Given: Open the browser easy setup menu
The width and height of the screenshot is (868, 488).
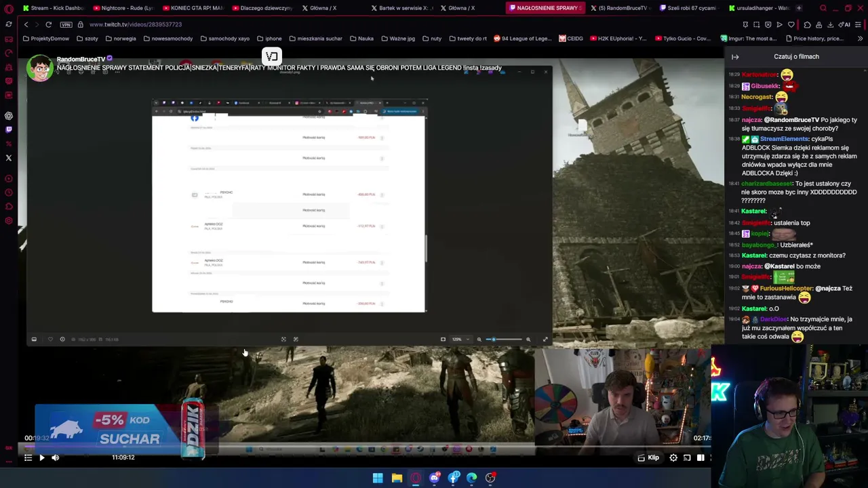Looking at the screenshot, I should 859,24.
